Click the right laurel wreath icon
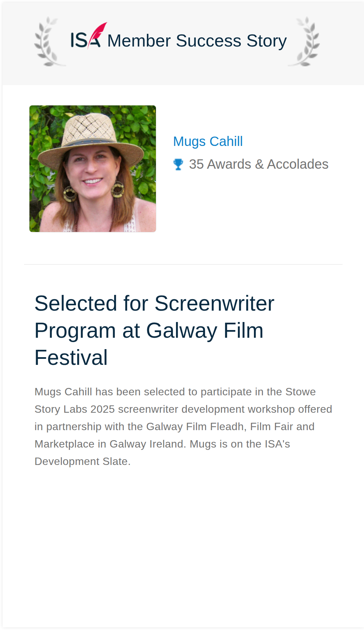The image size is (364, 636). (x=304, y=42)
